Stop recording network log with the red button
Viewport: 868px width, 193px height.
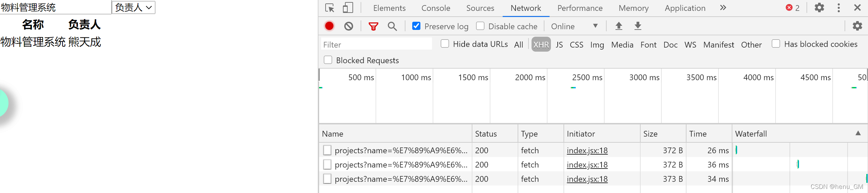pos(329,26)
